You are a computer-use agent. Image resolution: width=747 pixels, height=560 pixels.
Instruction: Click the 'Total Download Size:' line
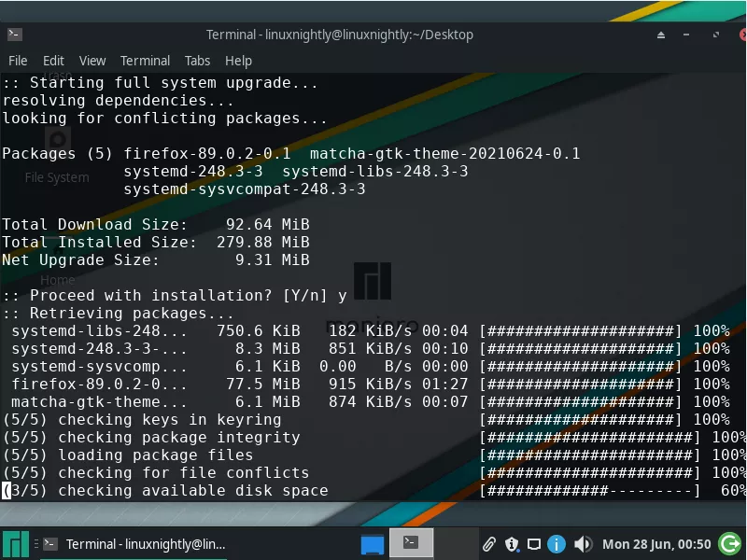(156, 224)
